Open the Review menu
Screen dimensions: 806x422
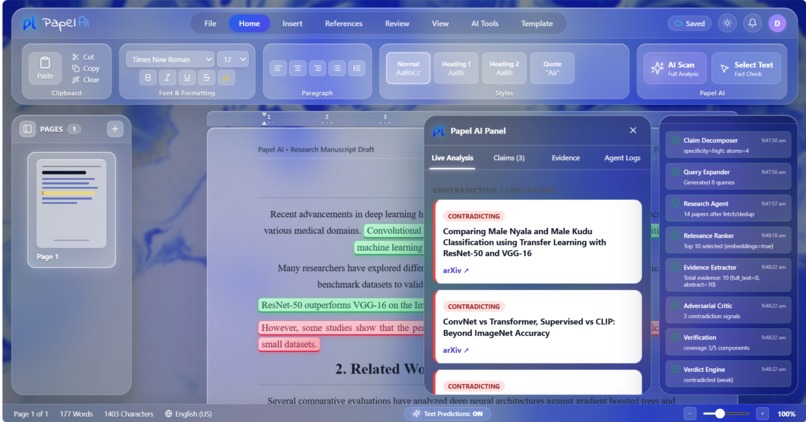(x=397, y=24)
